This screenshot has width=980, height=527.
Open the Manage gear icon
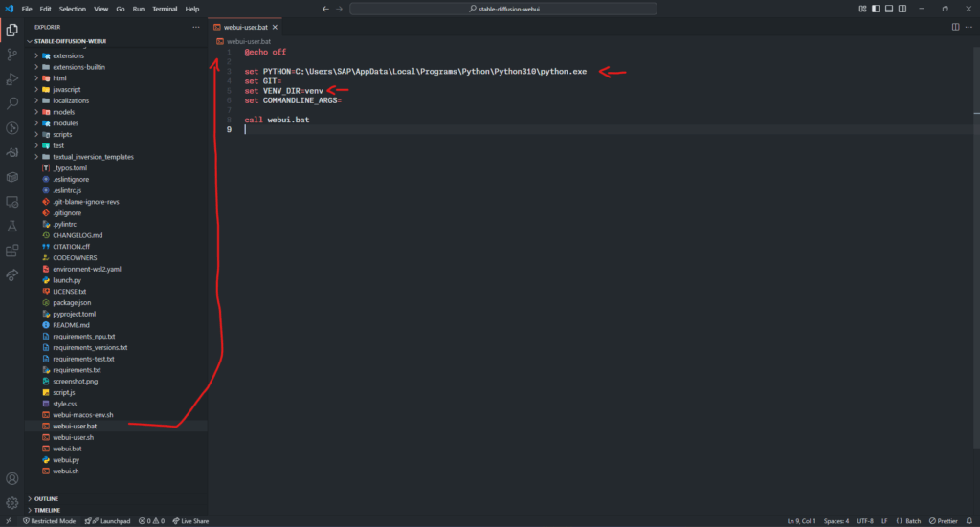pos(11,503)
